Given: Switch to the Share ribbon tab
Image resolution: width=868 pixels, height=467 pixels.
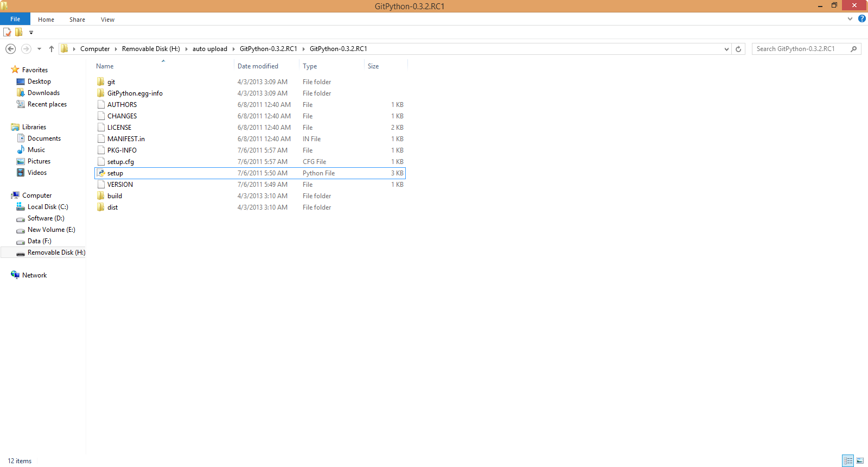Looking at the screenshot, I should [77, 20].
